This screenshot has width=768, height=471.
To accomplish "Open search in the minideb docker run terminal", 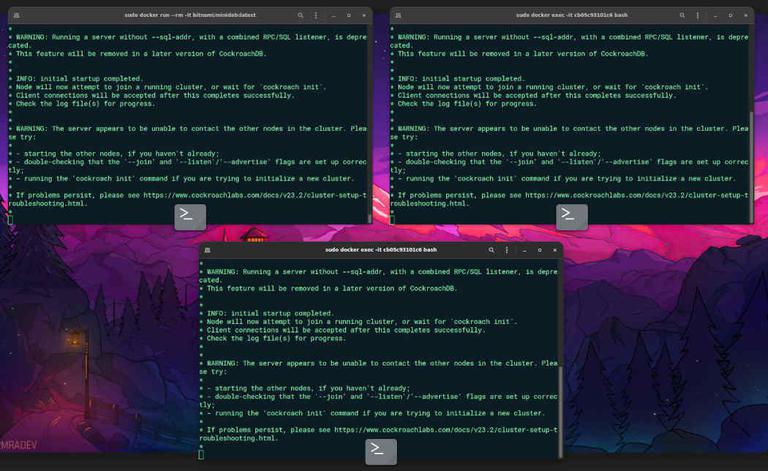I will 300,15.
